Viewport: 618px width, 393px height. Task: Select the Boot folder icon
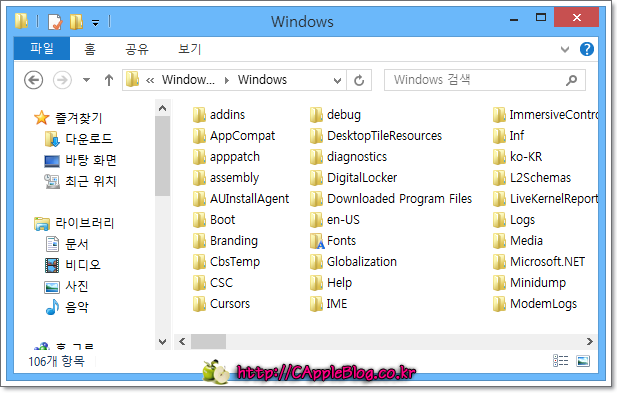point(199,220)
